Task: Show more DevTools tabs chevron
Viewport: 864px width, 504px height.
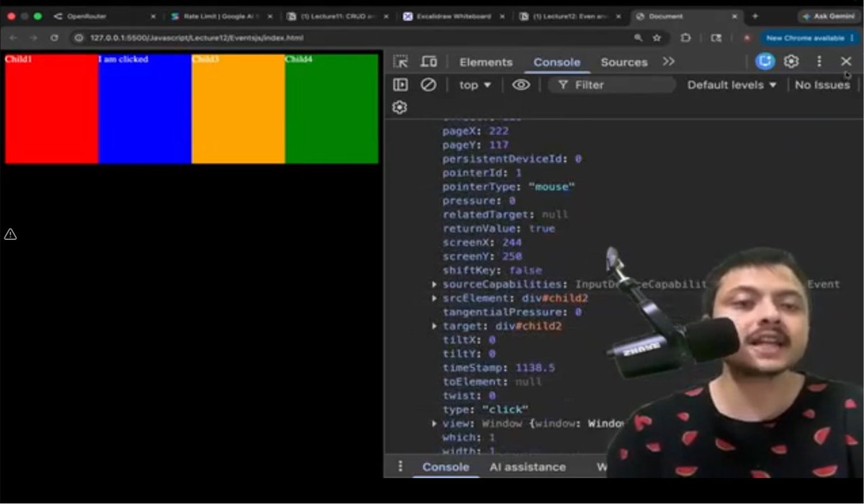Action: pyautogui.click(x=669, y=62)
